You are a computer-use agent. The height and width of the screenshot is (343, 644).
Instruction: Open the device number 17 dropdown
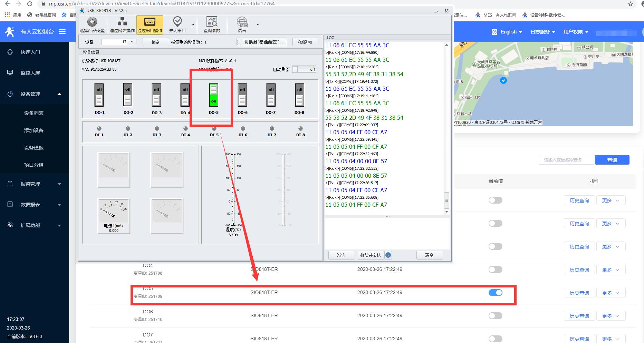(x=132, y=42)
